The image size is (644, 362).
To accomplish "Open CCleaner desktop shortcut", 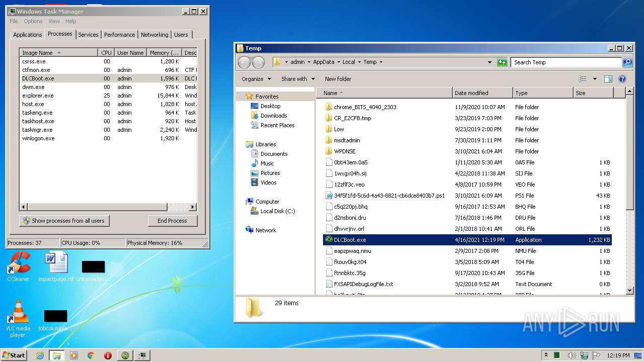I will tap(18, 266).
